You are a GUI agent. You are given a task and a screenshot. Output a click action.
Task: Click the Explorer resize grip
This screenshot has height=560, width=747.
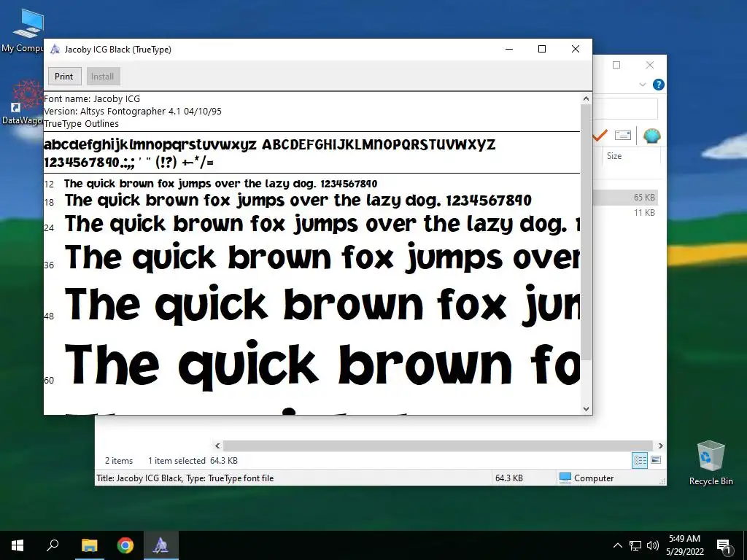click(x=662, y=481)
